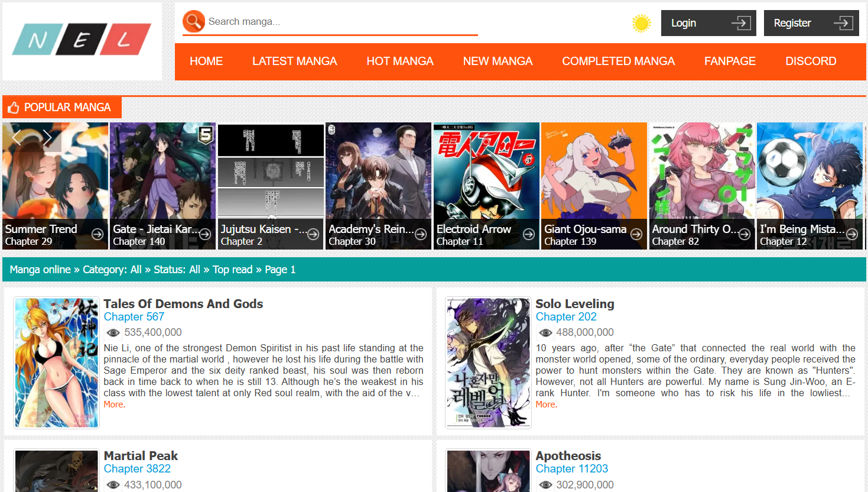This screenshot has width=868, height=492.
Task: Open Academy's Rein Chapter 30 link
Action: pos(352,242)
